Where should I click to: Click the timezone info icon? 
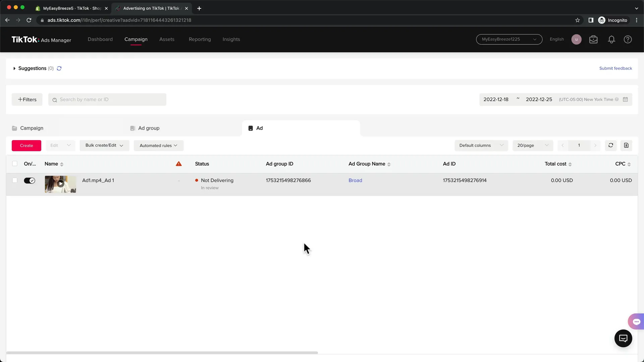pos(617,100)
